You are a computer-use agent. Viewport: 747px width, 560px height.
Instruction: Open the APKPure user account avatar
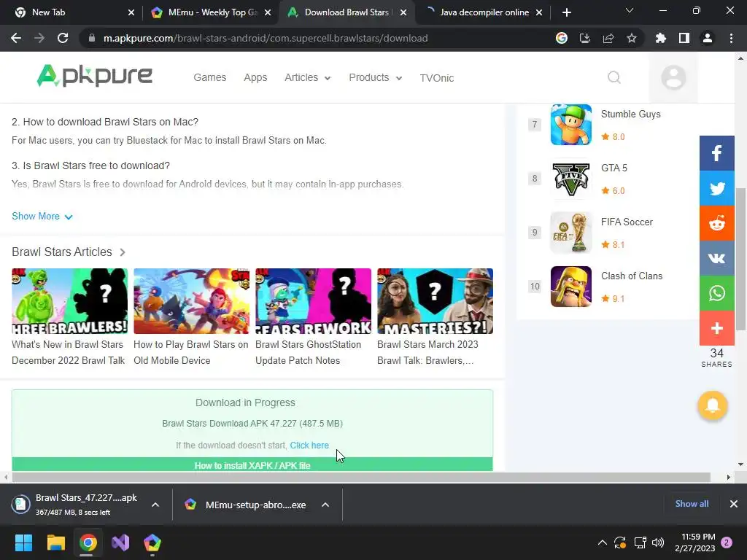[x=673, y=77]
